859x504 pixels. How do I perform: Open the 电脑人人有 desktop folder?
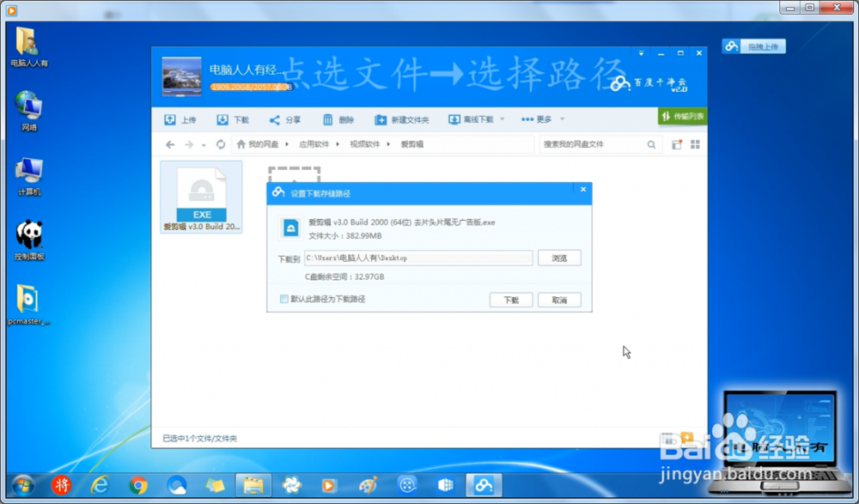[x=28, y=46]
